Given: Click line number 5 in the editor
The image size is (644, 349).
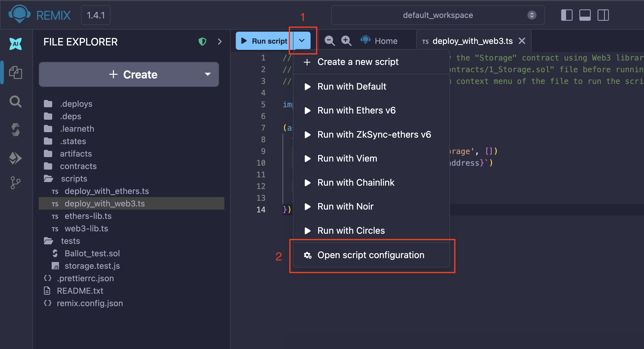Looking at the screenshot, I should tap(263, 104).
